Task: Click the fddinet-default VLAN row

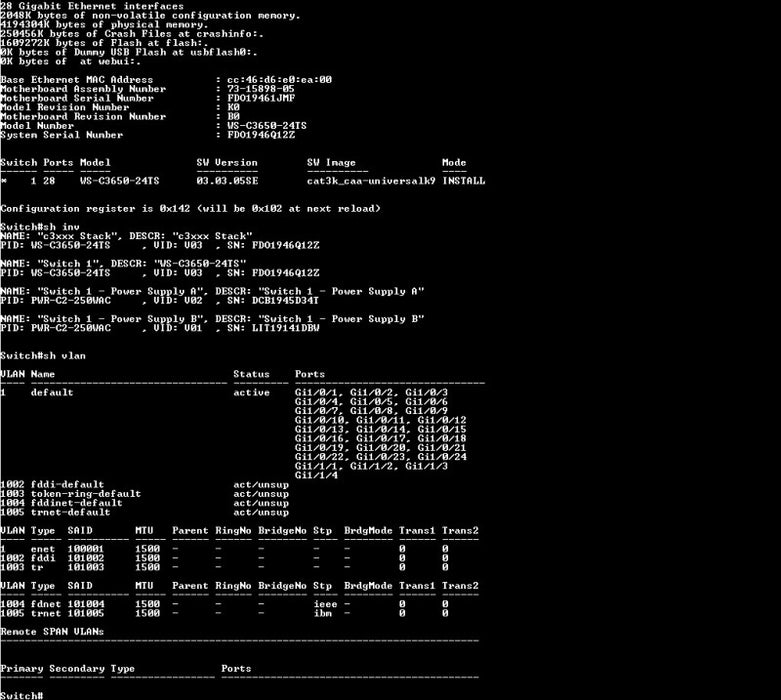Action: (144, 503)
